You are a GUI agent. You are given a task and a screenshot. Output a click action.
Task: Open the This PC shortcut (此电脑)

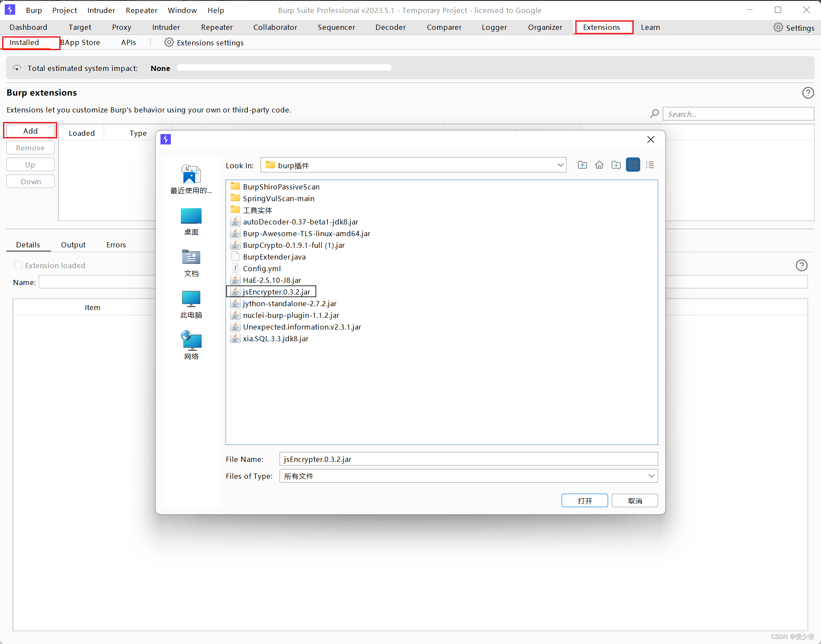(191, 304)
